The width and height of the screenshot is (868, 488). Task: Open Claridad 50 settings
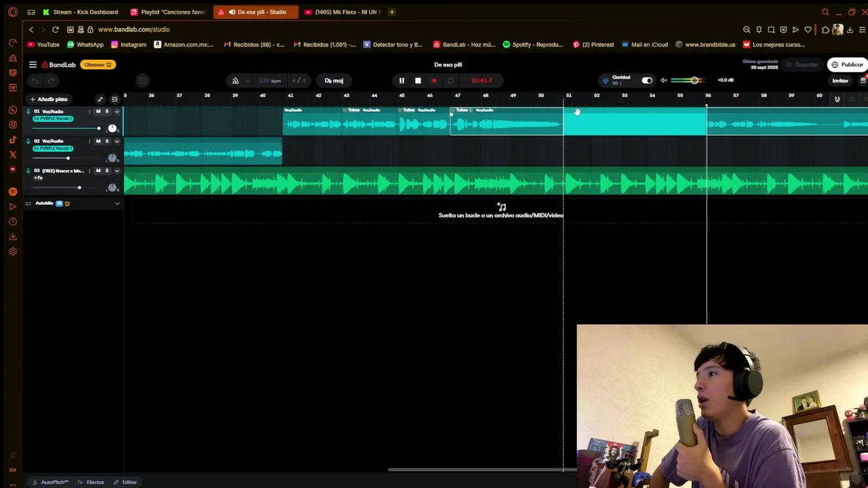click(620, 80)
